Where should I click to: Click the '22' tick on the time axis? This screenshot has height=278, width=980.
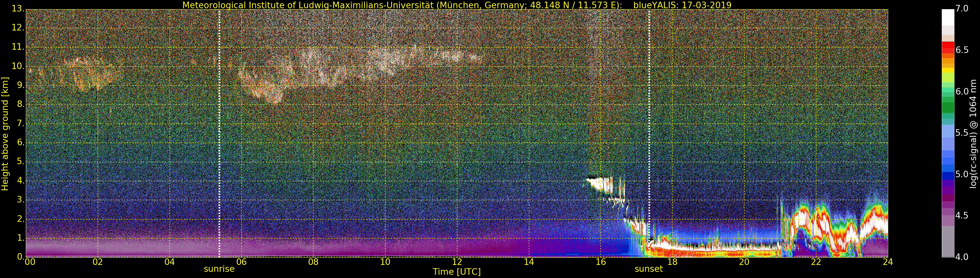[816, 262]
